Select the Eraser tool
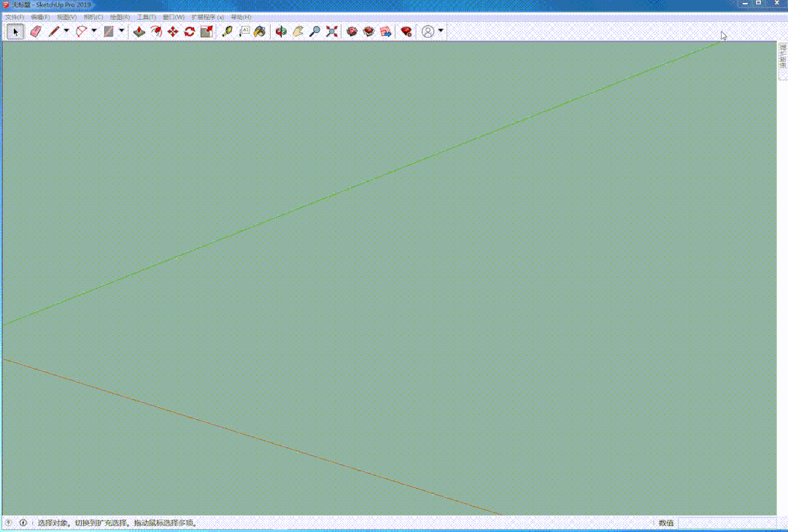This screenshot has height=532, width=788. (36, 31)
